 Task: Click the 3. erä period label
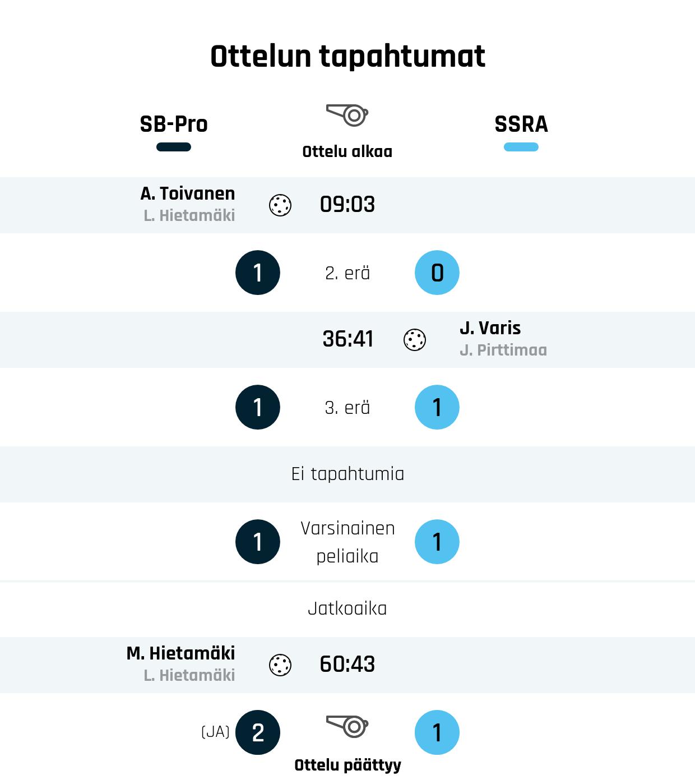(x=347, y=408)
